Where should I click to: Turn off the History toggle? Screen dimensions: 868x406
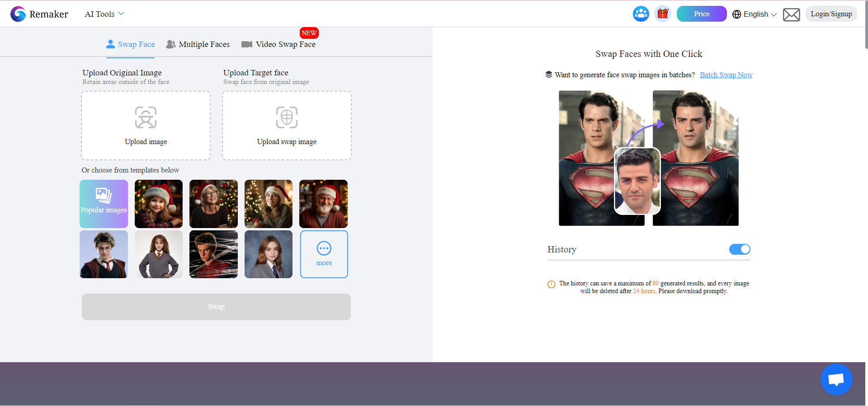point(739,249)
